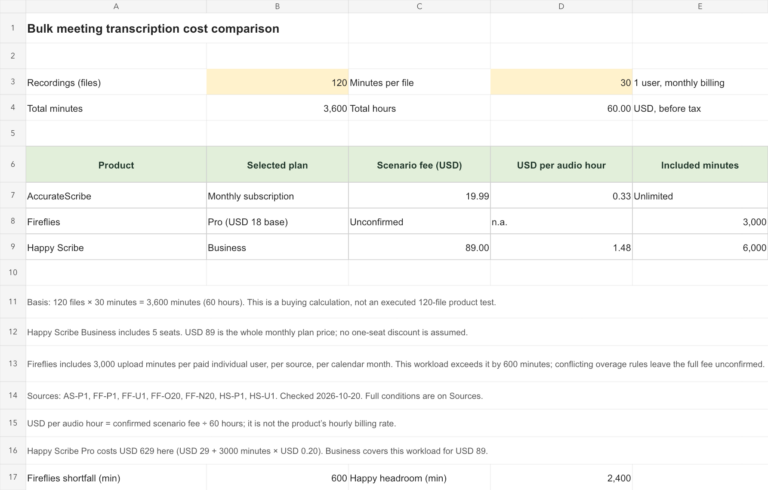Select the 'Fireflies shortfall (min)' cell
Screen dimensions: 768x490
tap(116, 478)
